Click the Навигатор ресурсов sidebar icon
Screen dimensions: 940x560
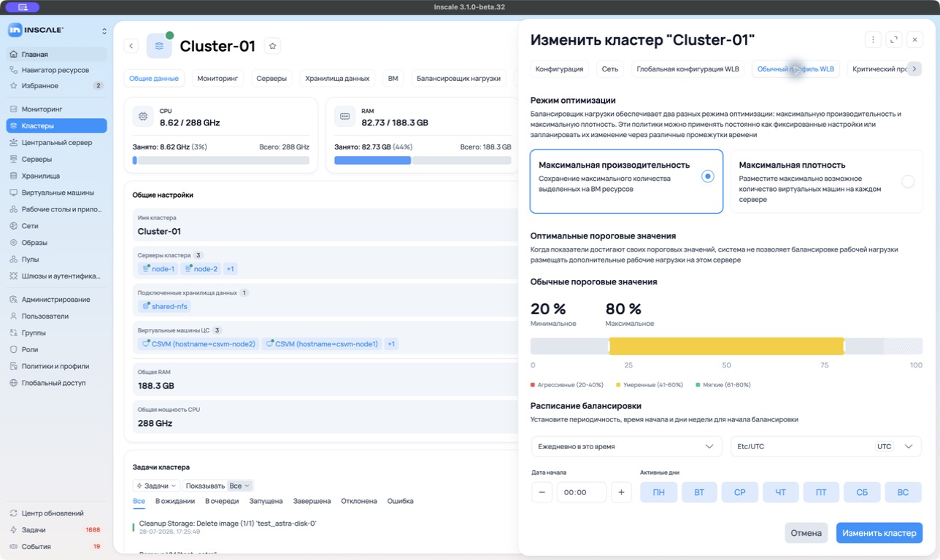14,70
